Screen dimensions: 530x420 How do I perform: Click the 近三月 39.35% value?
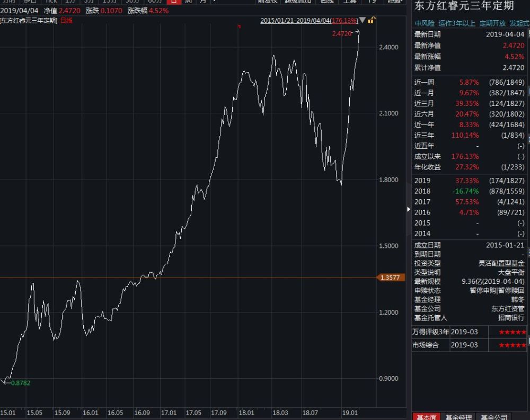467,103
